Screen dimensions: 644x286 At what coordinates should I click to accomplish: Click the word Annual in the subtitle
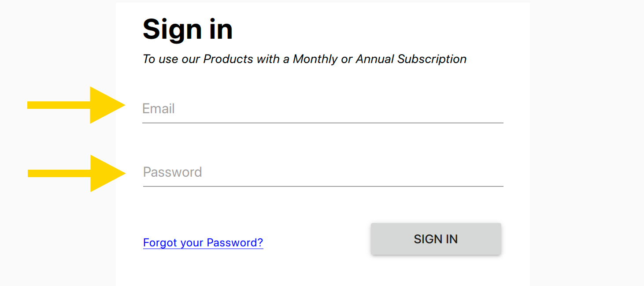tap(375, 59)
